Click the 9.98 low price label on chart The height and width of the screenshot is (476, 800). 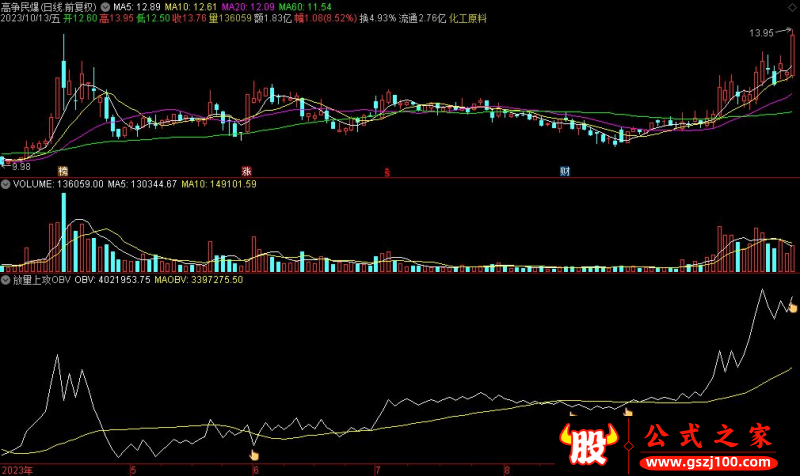click(21, 166)
